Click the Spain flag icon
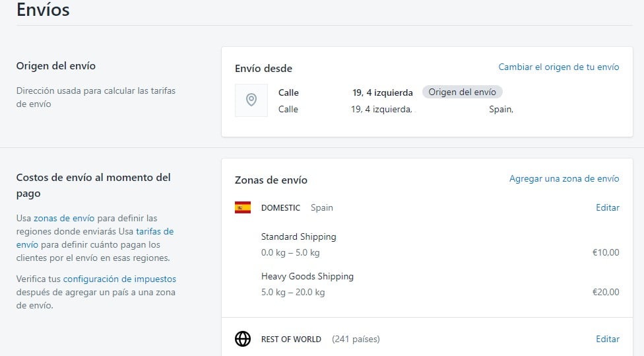Viewport: 644px width, 356px height. [243, 207]
